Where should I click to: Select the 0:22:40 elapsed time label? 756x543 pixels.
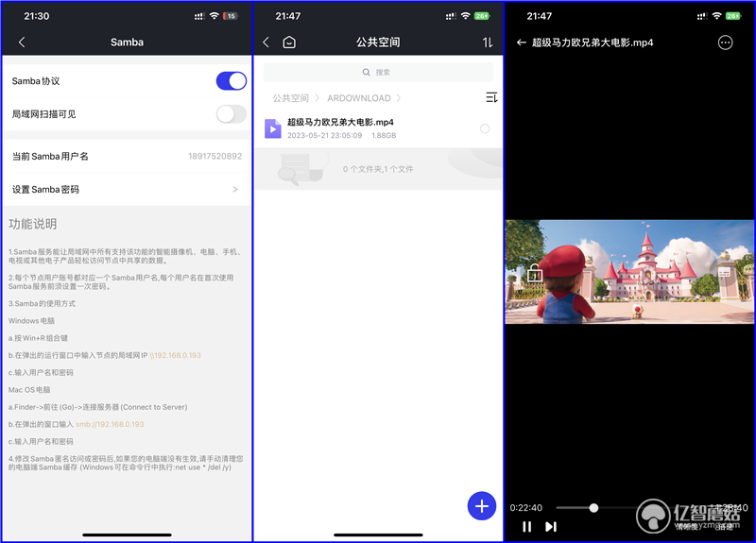coord(526,508)
